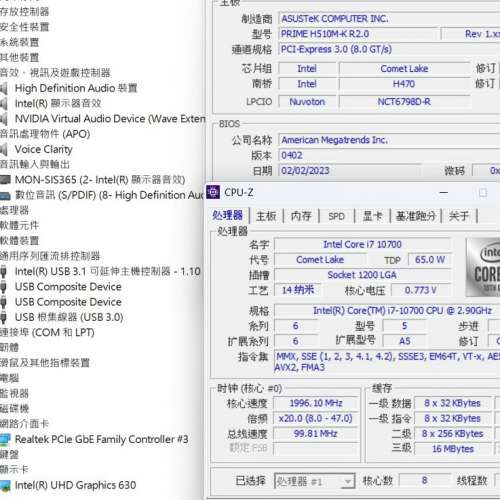Expand the 電腦 category

pyautogui.click(x=9, y=378)
